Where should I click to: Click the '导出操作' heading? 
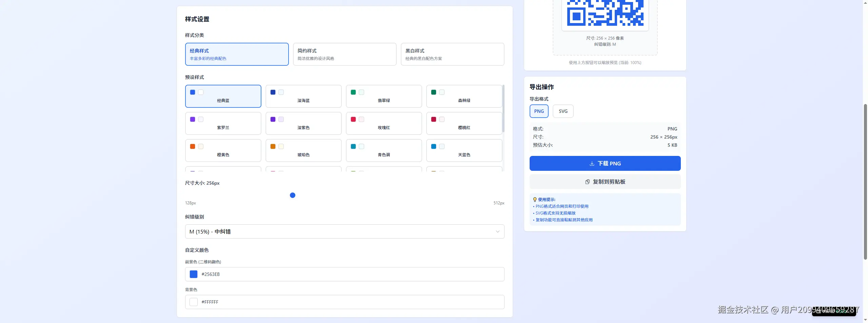(541, 87)
